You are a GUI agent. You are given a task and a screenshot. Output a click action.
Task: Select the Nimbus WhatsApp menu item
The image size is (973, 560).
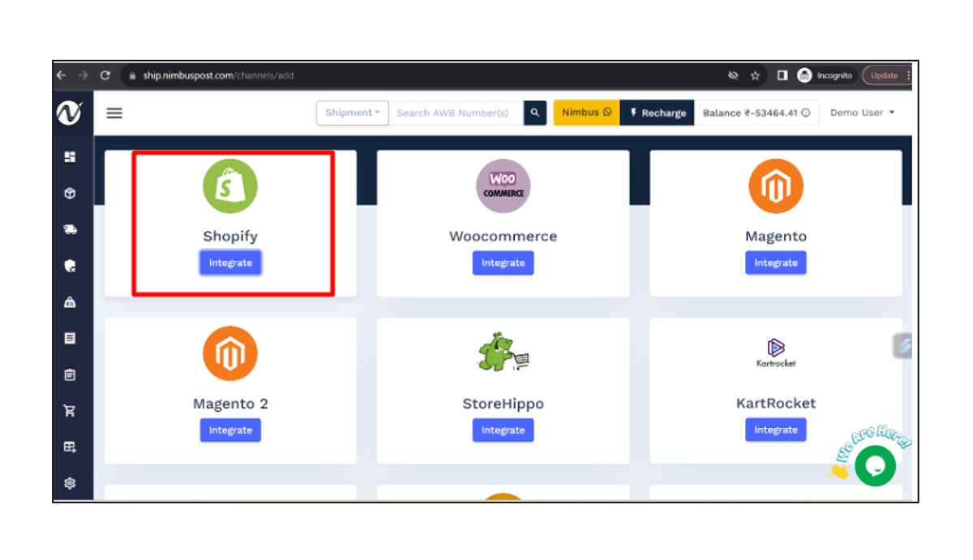(x=585, y=113)
